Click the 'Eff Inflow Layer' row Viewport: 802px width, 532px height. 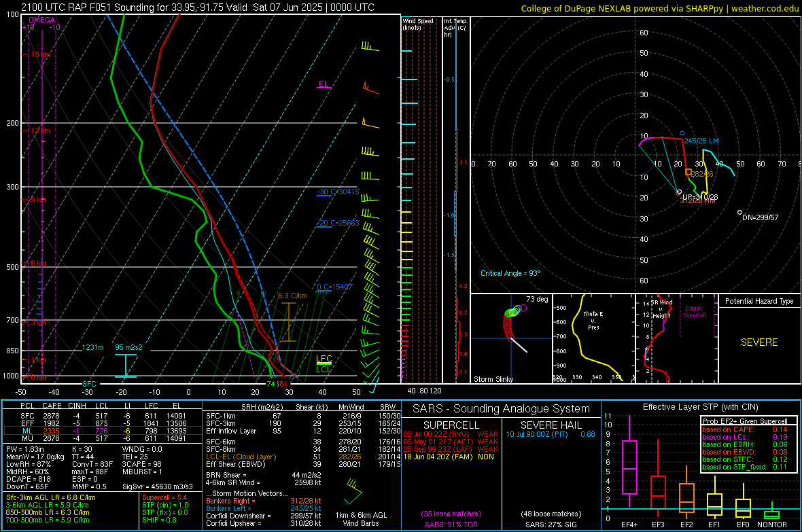coord(303,431)
